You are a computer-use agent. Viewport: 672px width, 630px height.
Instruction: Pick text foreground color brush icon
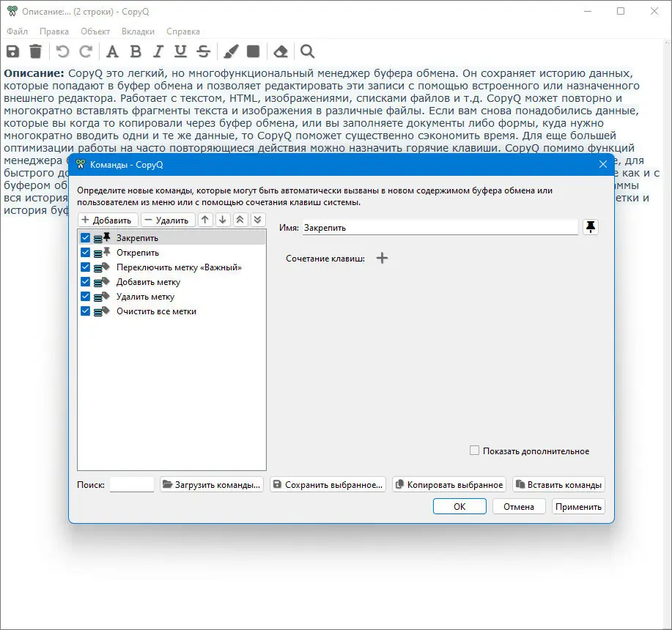click(x=231, y=51)
